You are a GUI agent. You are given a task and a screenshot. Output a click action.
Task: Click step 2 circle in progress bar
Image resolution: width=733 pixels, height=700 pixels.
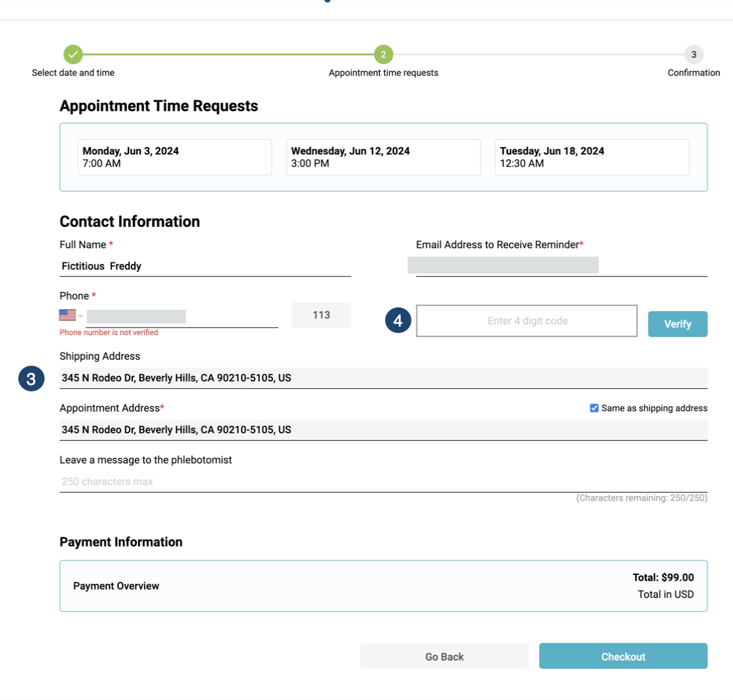tap(383, 55)
